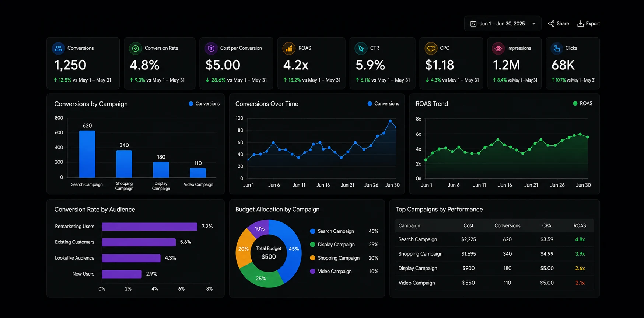Screen dimensions: 644x318
Task: Sort table by Cost column header
Action: pos(469,225)
